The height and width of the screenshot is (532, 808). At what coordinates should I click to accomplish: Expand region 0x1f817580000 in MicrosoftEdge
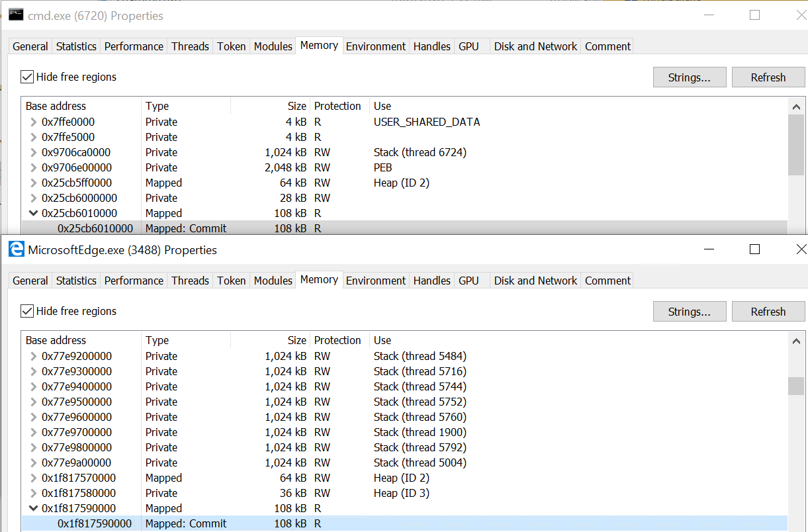[34, 493]
